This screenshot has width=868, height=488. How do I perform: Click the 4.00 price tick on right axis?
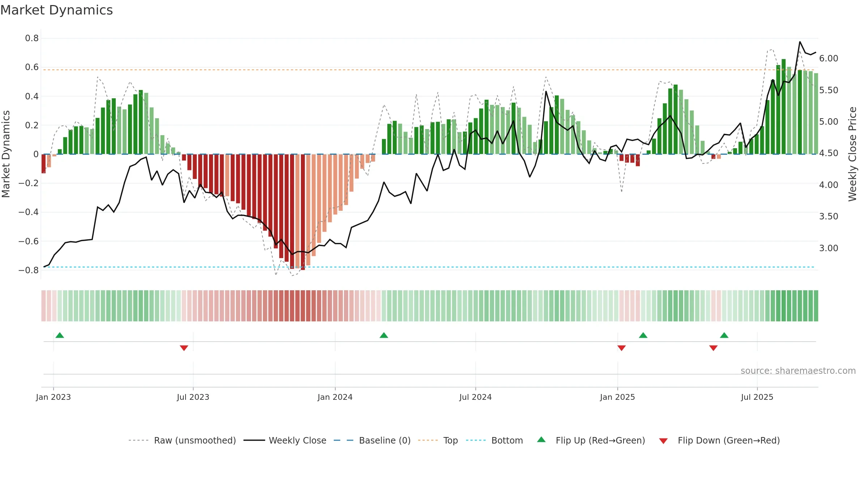coord(829,185)
